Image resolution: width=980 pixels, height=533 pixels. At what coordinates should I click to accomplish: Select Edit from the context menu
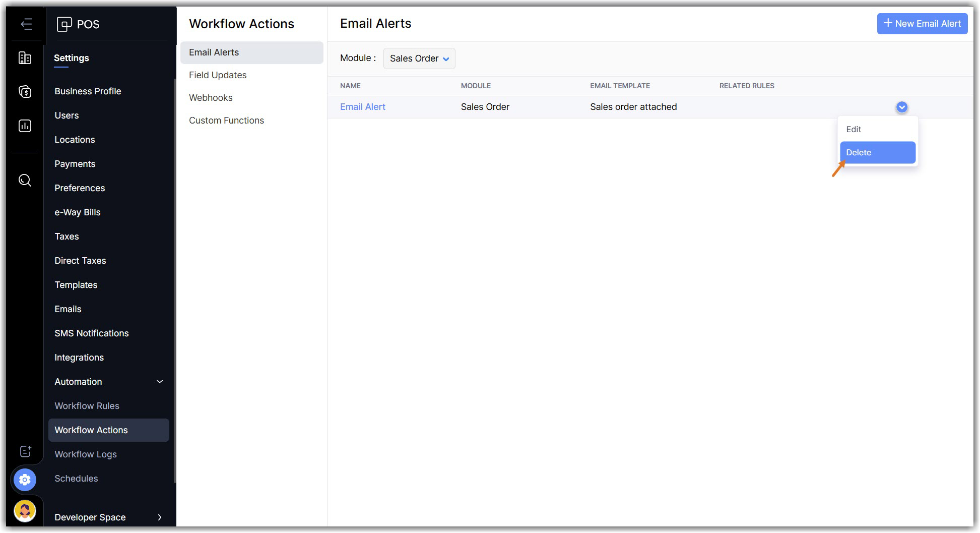coord(854,130)
